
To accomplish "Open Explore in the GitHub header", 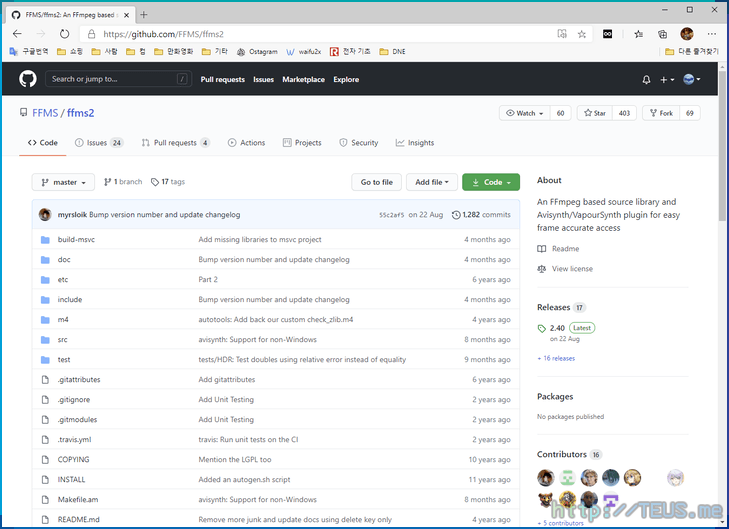I will pos(346,79).
